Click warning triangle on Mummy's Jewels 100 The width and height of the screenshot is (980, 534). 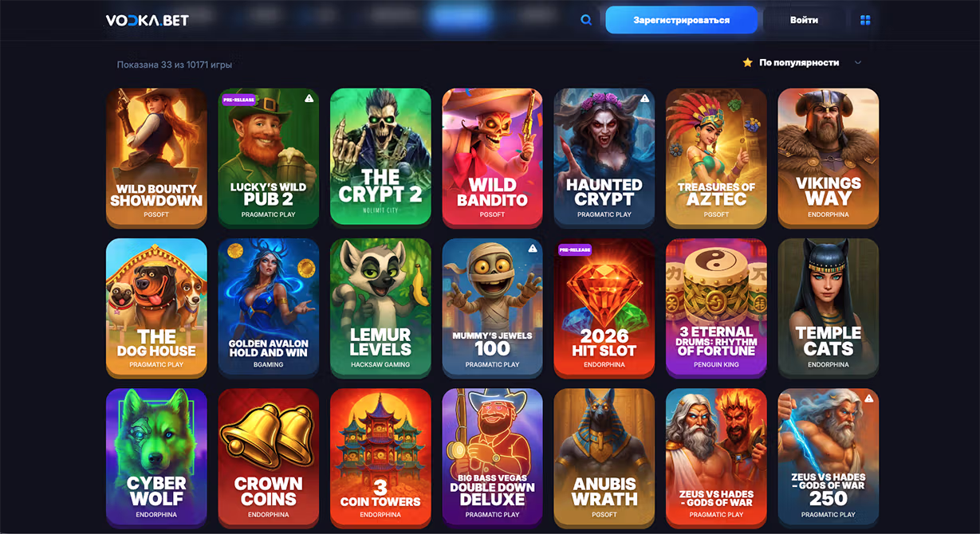[533, 249]
